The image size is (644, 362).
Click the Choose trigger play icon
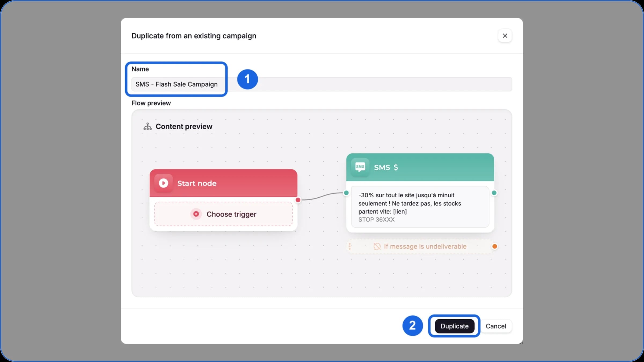coord(196,214)
